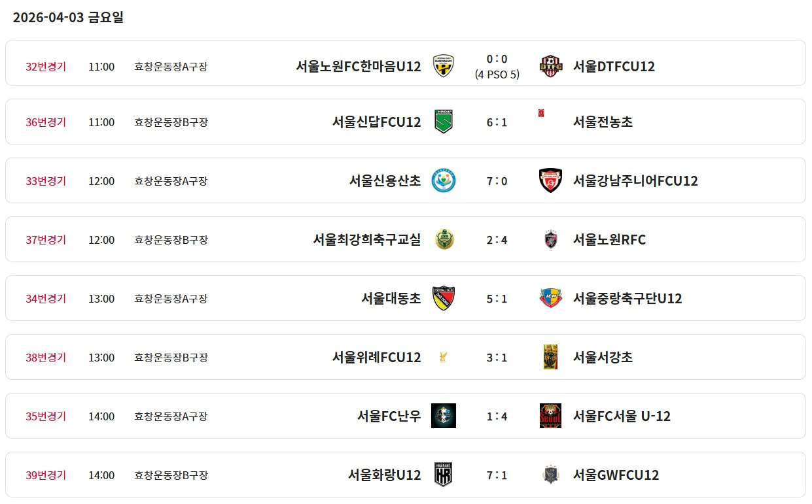Click the 서울노원RFC team crest
812x504 pixels.
[x=550, y=239]
